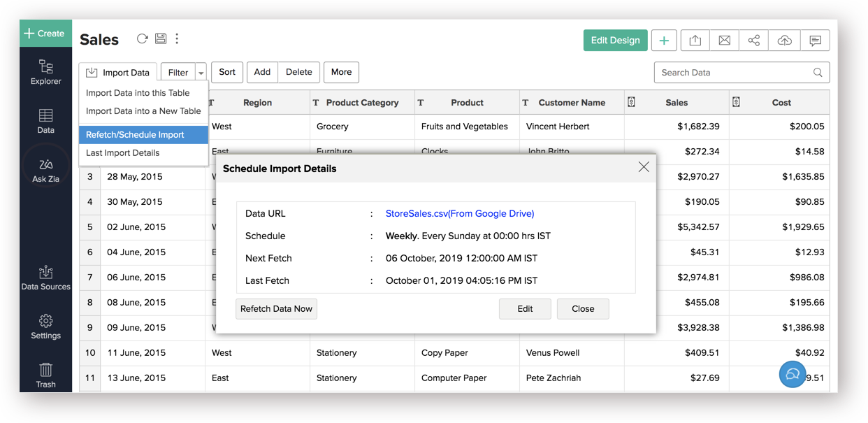The width and height of the screenshot is (868, 423).
Task: Open Ask Zia assistant in sidebar
Action: pyautogui.click(x=45, y=170)
